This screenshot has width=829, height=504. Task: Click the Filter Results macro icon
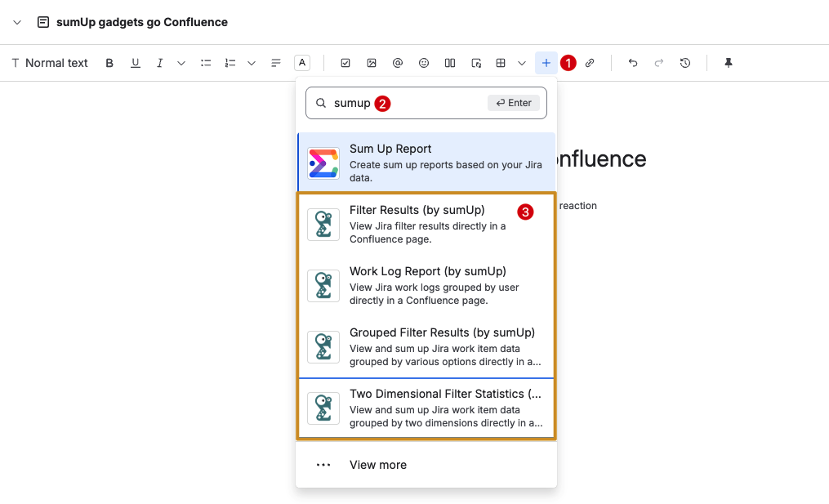[x=323, y=225]
